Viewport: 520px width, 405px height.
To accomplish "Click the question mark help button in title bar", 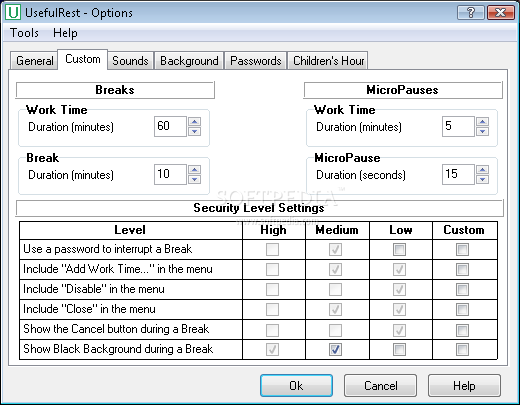I will coord(471,13).
